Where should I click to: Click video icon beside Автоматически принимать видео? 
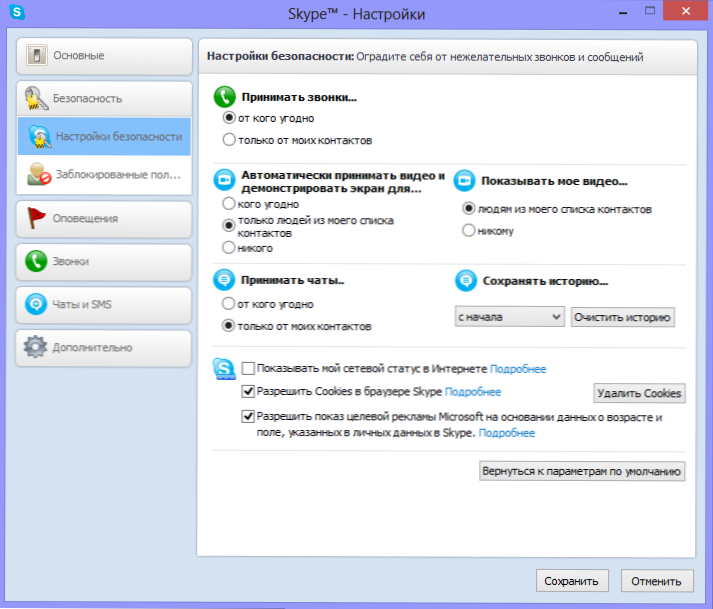(224, 180)
